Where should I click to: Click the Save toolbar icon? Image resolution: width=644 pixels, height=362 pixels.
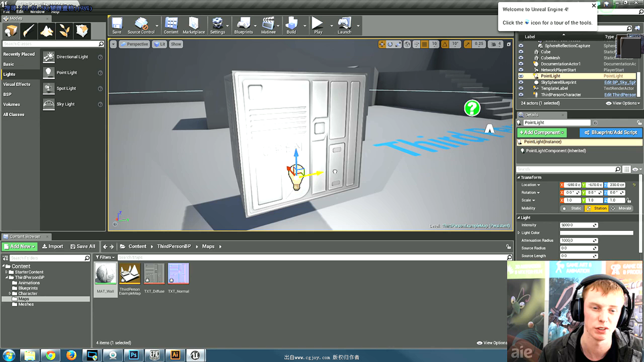coord(117,26)
